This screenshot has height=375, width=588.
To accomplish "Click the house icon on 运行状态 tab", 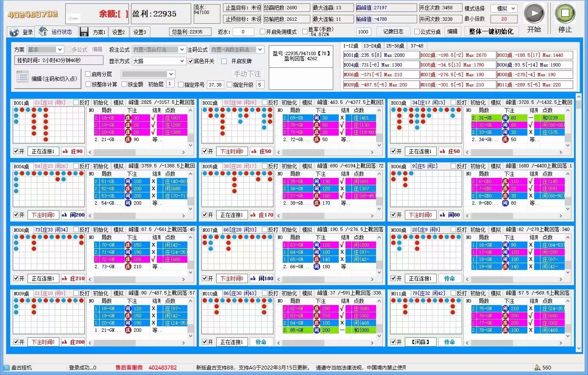I will pyautogui.click(x=43, y=31).
